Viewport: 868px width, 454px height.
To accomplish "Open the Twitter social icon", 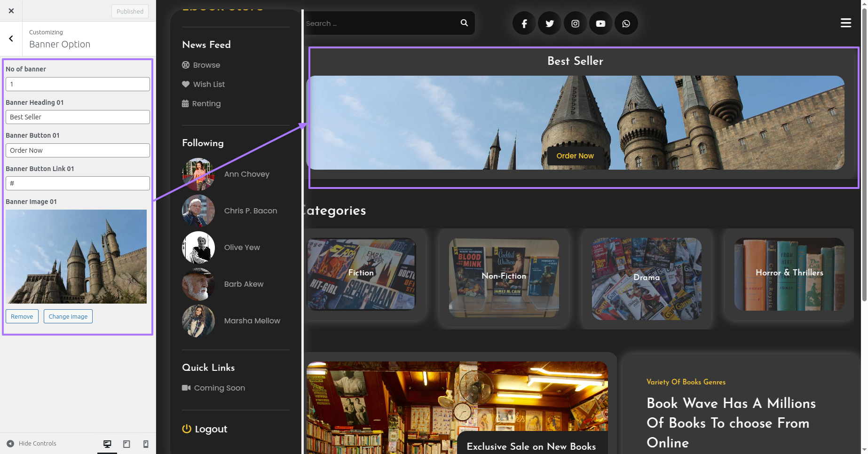I will pos(550,23).
